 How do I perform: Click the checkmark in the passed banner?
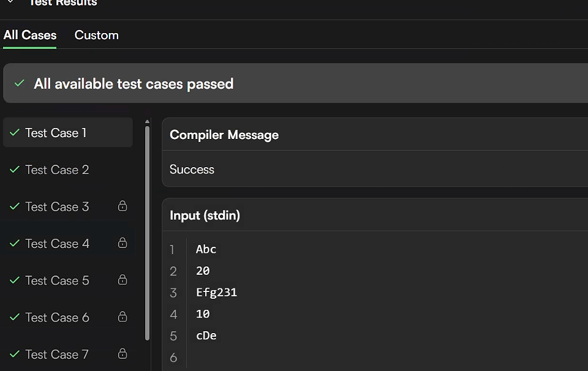[x=20, y=83]
